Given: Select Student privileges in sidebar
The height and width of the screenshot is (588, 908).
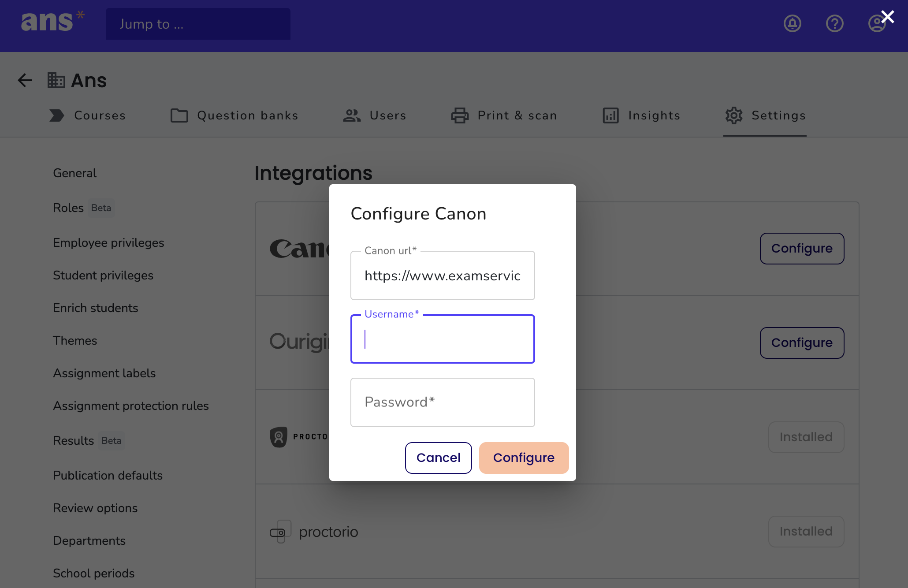Looking at the screenshot, I should click(x=103, y=275).
